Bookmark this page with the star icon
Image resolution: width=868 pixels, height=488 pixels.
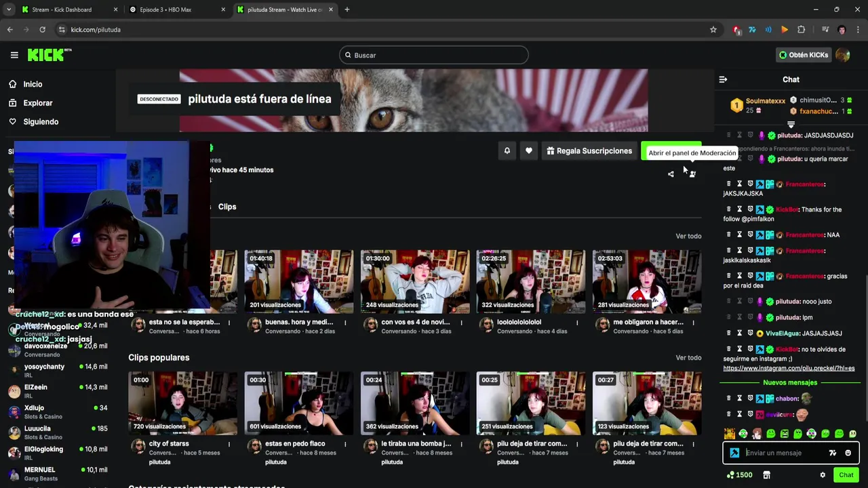point(713,30)
